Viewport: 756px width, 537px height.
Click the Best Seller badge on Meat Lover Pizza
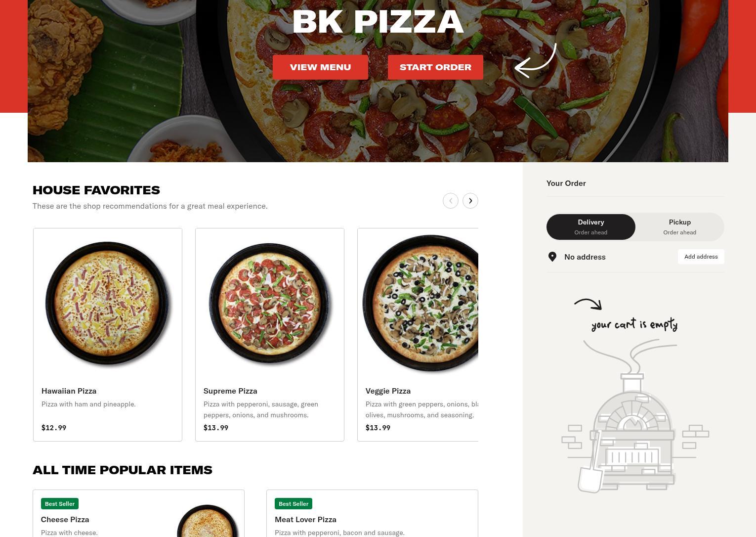tap(294, 504)
